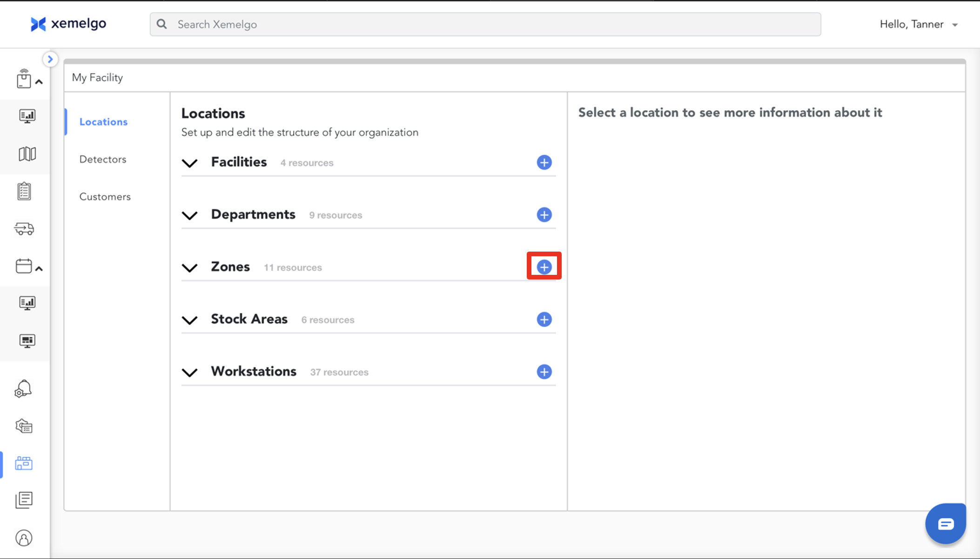Expand the Stock Areas section chevron

tap(189, 320)
